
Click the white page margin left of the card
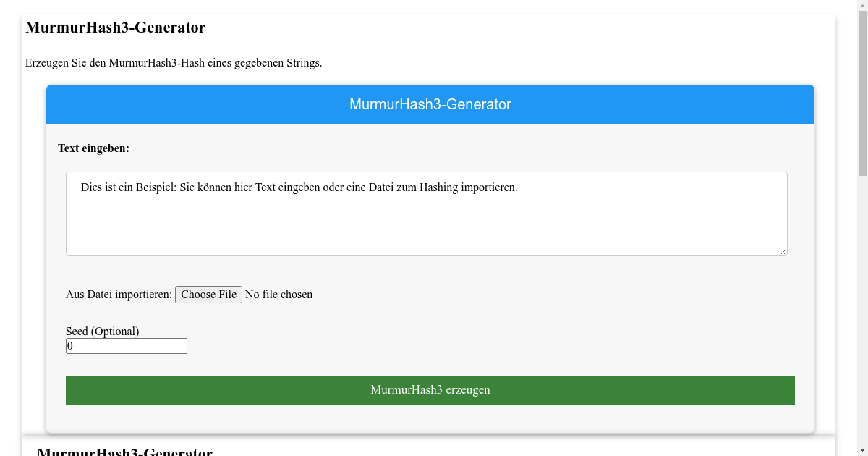pos(33,253)
